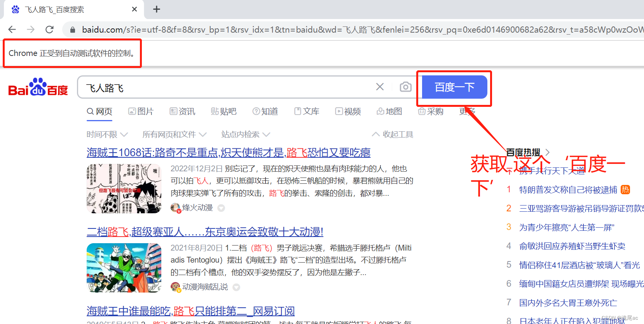This screenshot has width=644, height=324.
Task: Expand 百度热搜 with the chevron arrow
Action: pyautogui.click(x=547, y=152)
